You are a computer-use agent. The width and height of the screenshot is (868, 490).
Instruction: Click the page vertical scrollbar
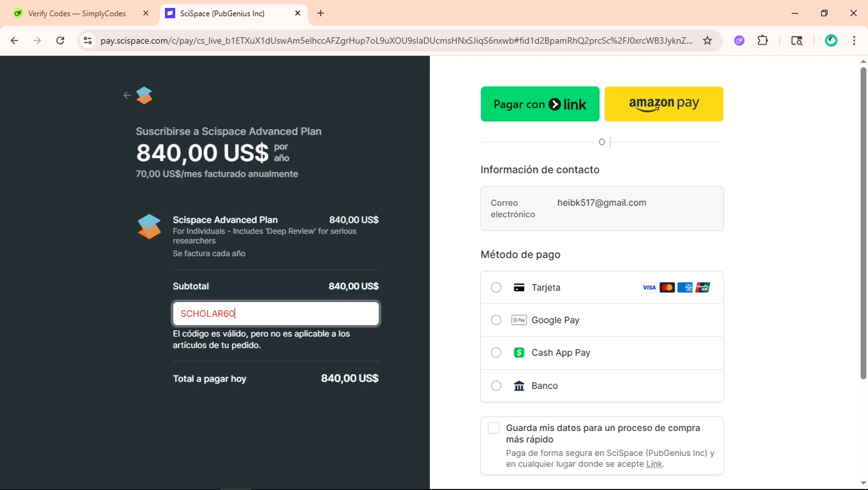point(863,223)
